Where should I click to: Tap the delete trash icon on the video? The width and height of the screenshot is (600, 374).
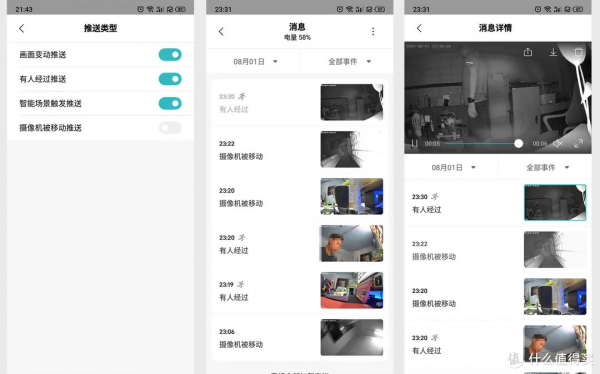coord(579,52)
